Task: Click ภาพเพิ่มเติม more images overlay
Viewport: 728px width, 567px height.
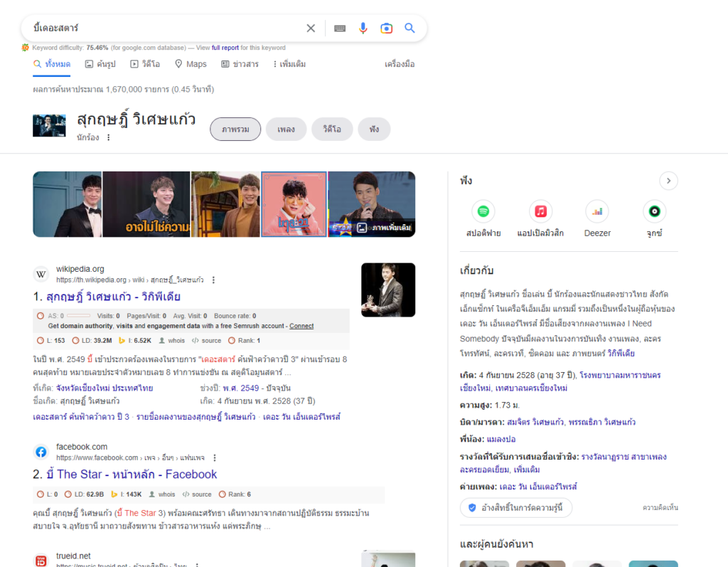Action: 384,227
